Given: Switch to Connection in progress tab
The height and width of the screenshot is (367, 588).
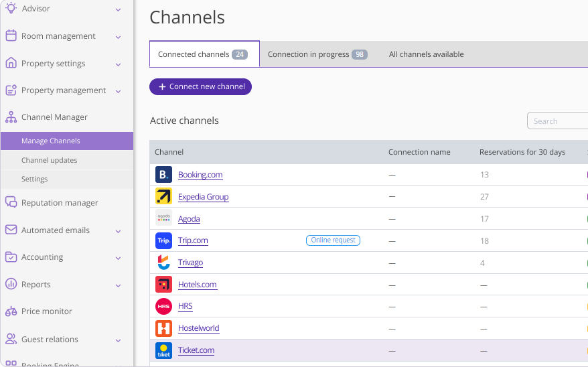Looking at the screenshot, I should point(317,54).
